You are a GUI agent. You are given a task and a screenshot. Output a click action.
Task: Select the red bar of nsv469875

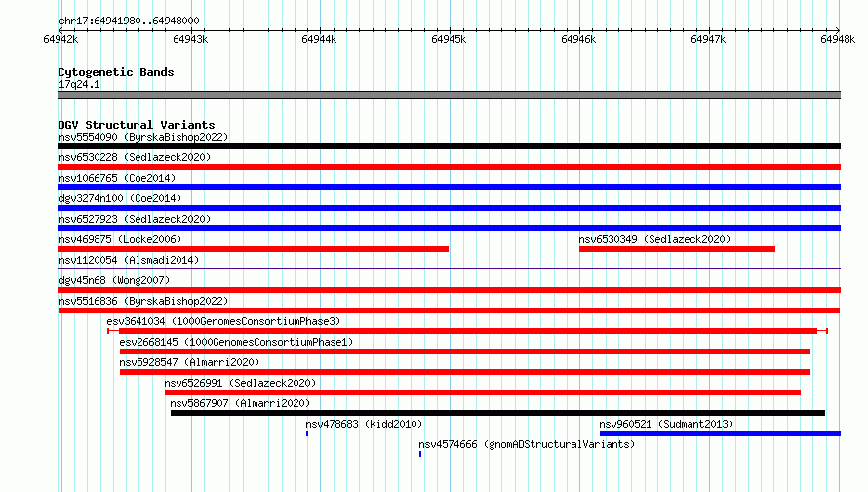coord(253,249)
